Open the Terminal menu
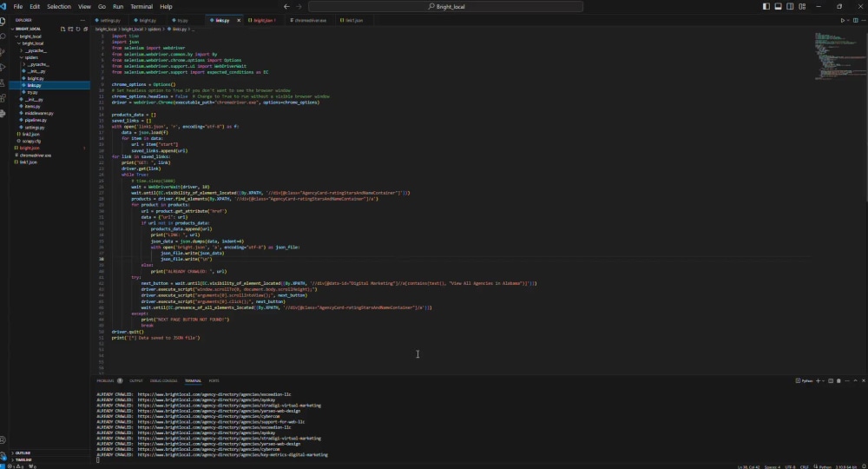The image size is (868, 469). pyautogui.click(x=141, y=6)
